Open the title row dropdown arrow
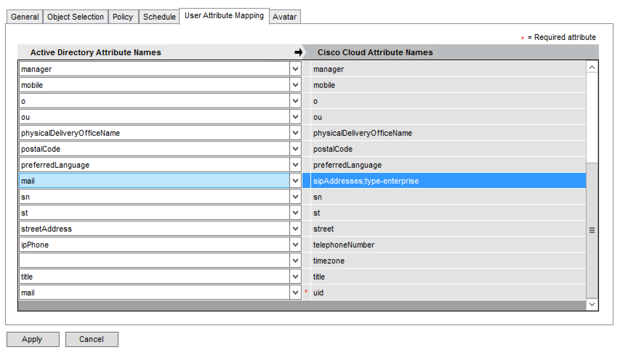The width and height of the screenshot is (644, 355). coord(295,276)
